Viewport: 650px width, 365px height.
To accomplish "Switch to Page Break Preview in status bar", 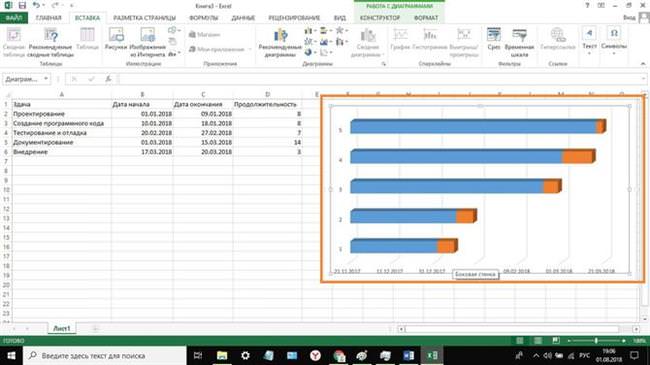I will coord(556,341).
